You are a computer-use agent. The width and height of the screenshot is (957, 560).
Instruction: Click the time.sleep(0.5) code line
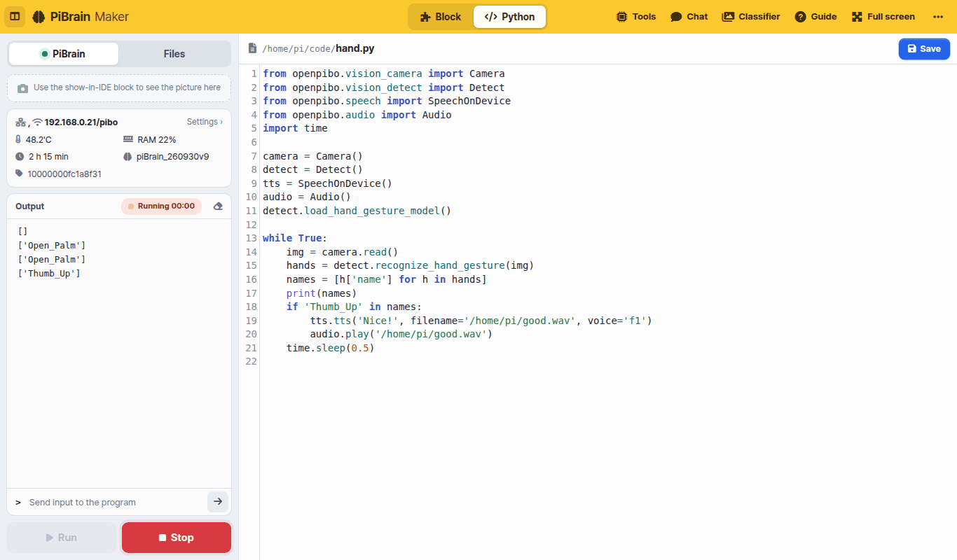click(331, 348)
